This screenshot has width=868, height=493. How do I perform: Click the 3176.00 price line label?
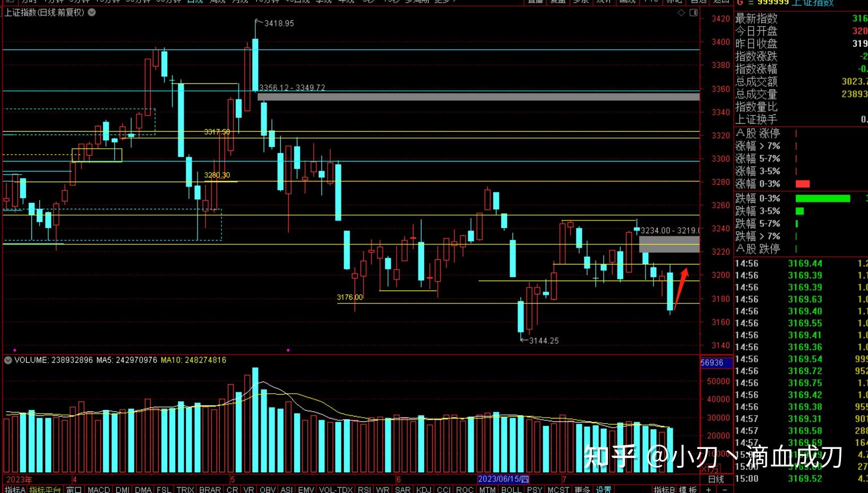point(350,297)
